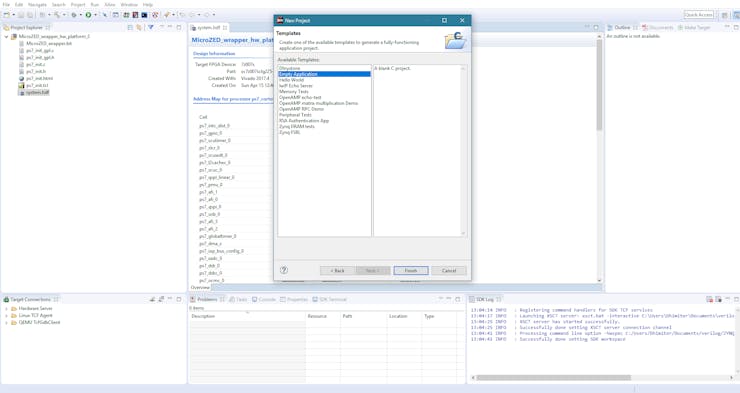The image size is (740, 393).
Task: Select the Overview tab at editor bottom
Action: [x=200, y=287]
